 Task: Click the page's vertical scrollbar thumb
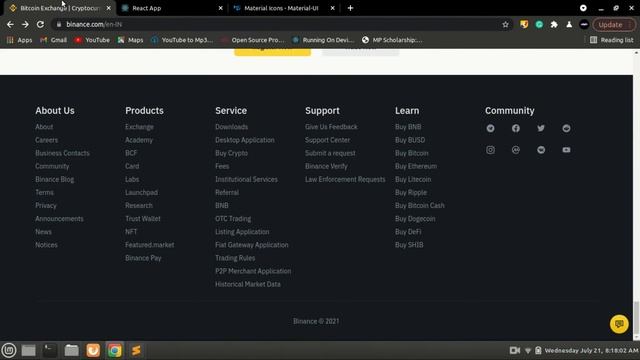636,318
